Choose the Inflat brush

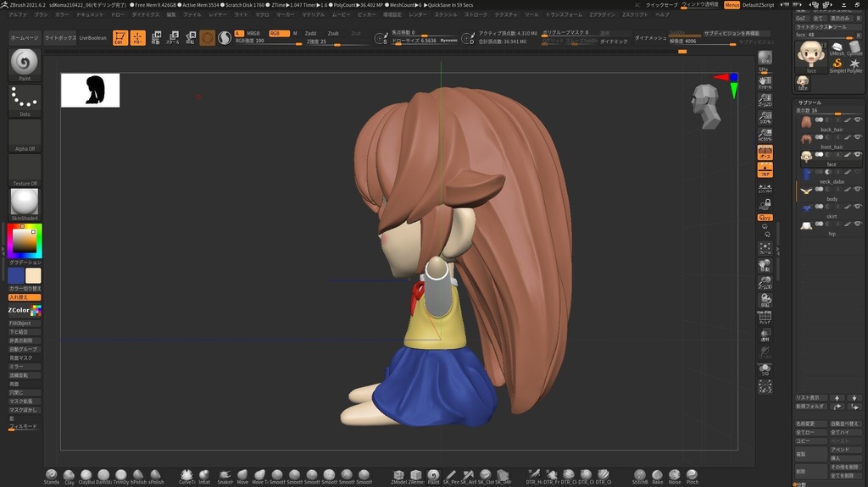coord(204,476)
